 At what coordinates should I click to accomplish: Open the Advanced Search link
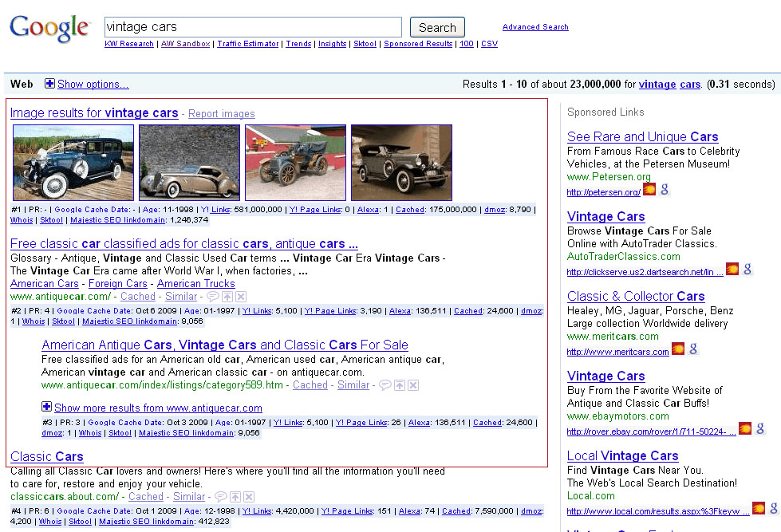point(535,27)
